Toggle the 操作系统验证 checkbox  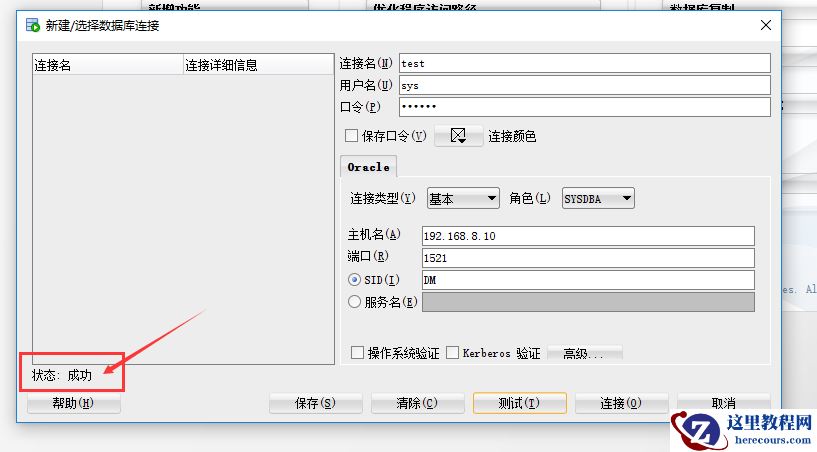coord(357,353)
